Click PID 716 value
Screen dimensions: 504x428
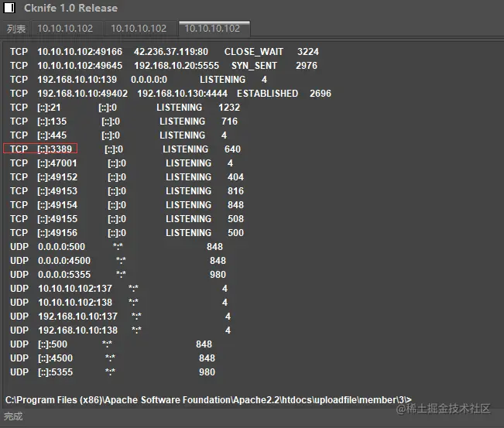pos(229,122)
